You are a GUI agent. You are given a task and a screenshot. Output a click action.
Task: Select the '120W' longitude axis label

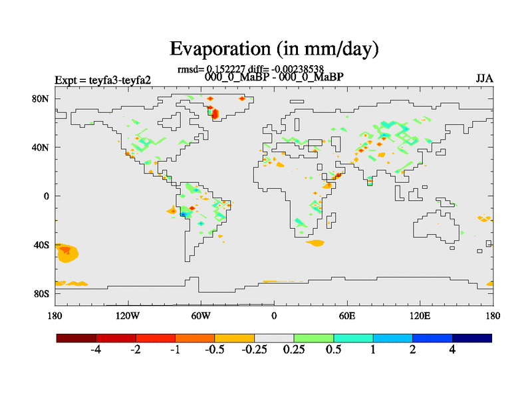tap(128, 315)
